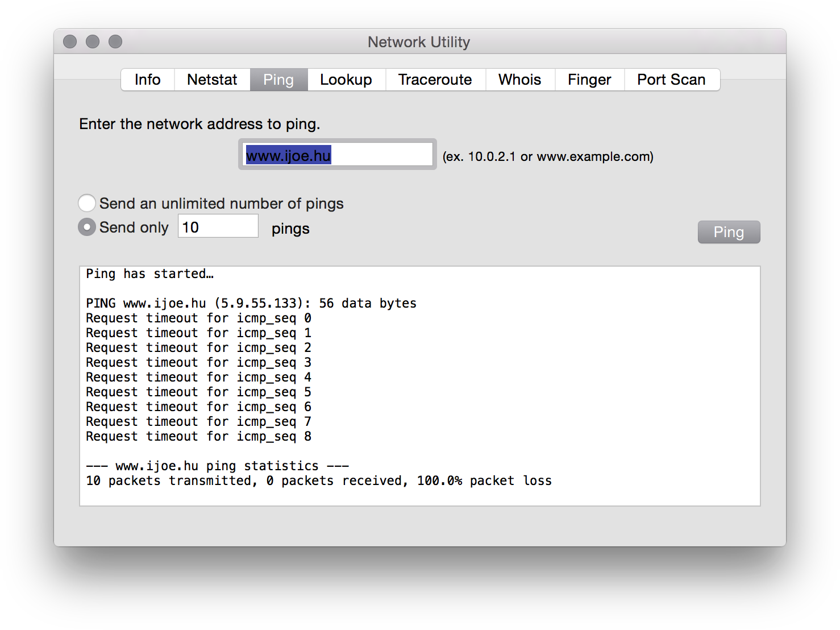
Task: Click the '(ex. 10.0.2.1 or www.example.com)' hint
Action: coord(548,156)
